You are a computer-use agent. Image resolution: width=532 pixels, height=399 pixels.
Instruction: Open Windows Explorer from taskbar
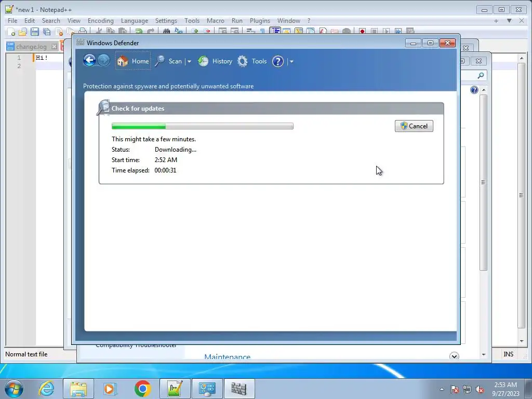coord(78,389)
